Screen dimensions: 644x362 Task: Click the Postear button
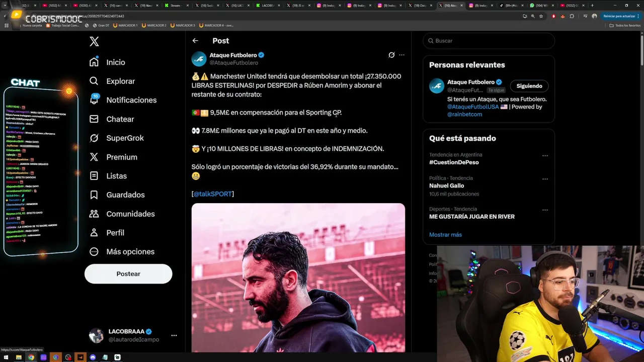click(128, 274)
